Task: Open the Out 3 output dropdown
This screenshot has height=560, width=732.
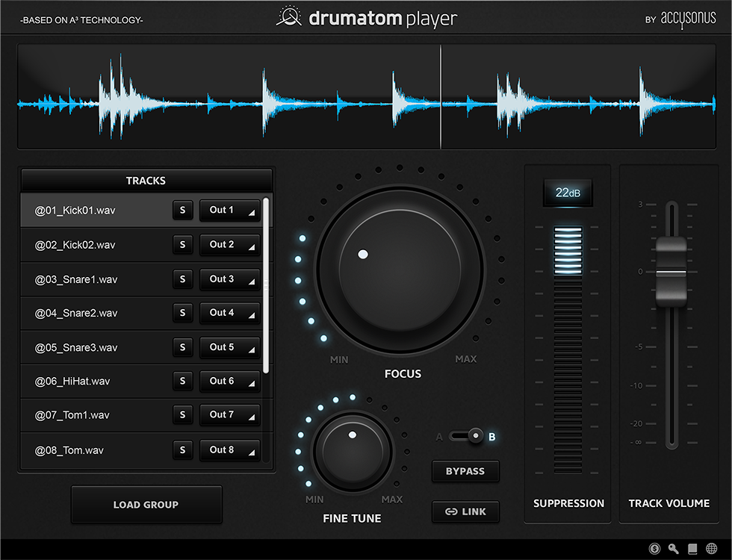Action: [x=230, y=279]
